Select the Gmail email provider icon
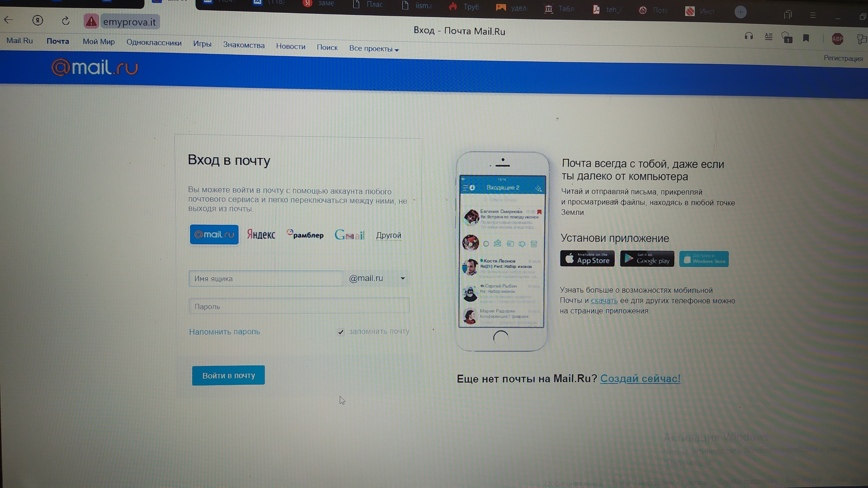868x488 pixels. tap(349, 234)
